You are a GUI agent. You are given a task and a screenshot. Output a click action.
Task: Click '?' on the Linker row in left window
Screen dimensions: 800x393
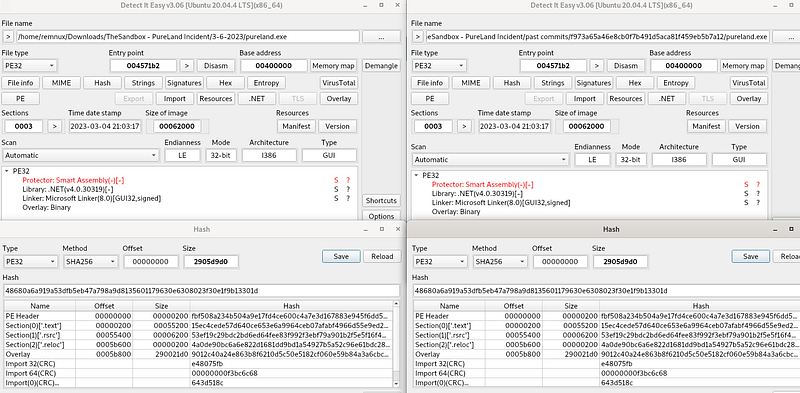pos(348,198)
